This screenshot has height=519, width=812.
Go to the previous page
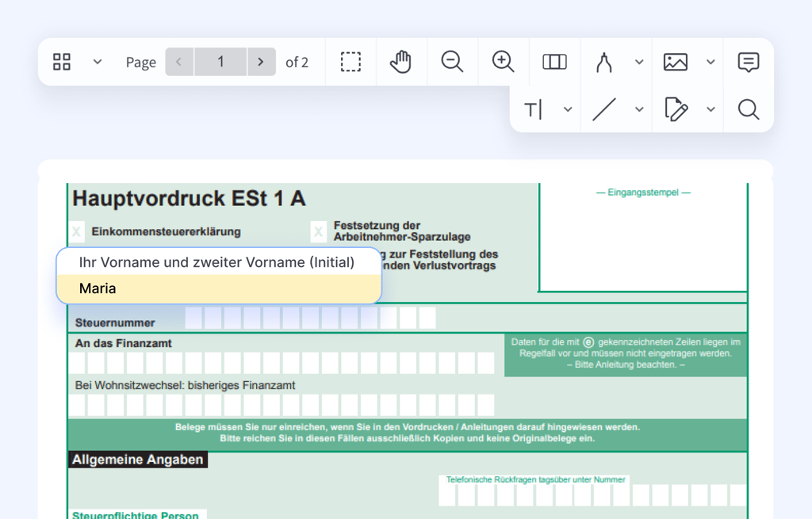coord(179,62)
